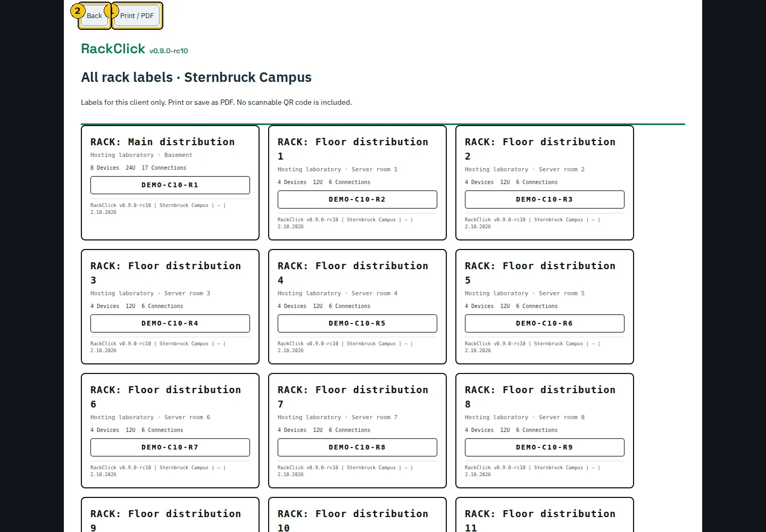Select the DEMO-C10-R7 label code
Viewport: 766px width, 532px height.
coord(170,447)
